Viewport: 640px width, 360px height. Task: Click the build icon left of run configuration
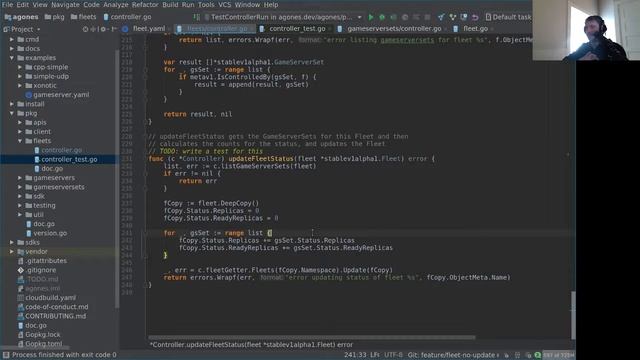coord(197,17)
